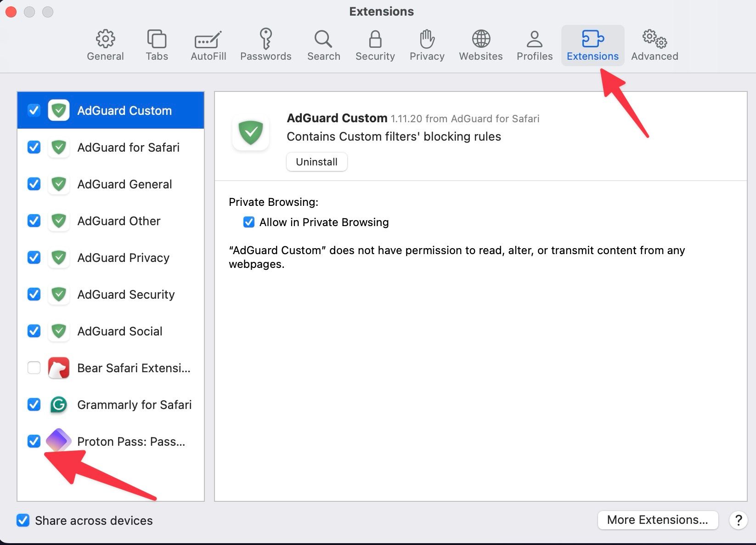The height and width of the screenshot is (545, 756).
Task: Open the help question mark button
Action: click(738, 520)
